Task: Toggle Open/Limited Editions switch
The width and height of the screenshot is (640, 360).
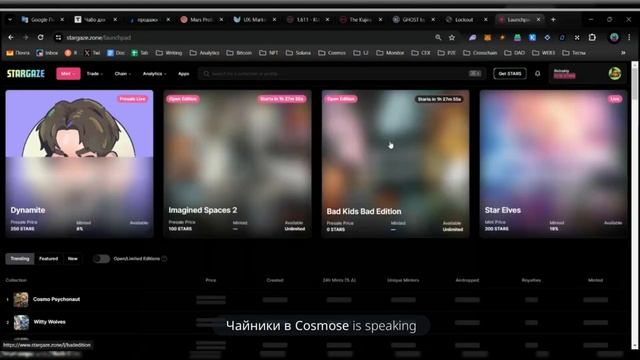Action: click(101, 259)
